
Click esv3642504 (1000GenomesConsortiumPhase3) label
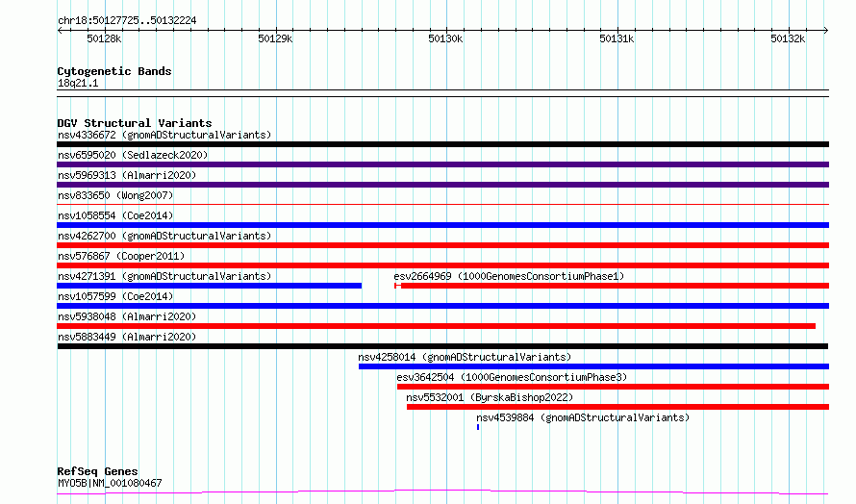tap(512, 377)
